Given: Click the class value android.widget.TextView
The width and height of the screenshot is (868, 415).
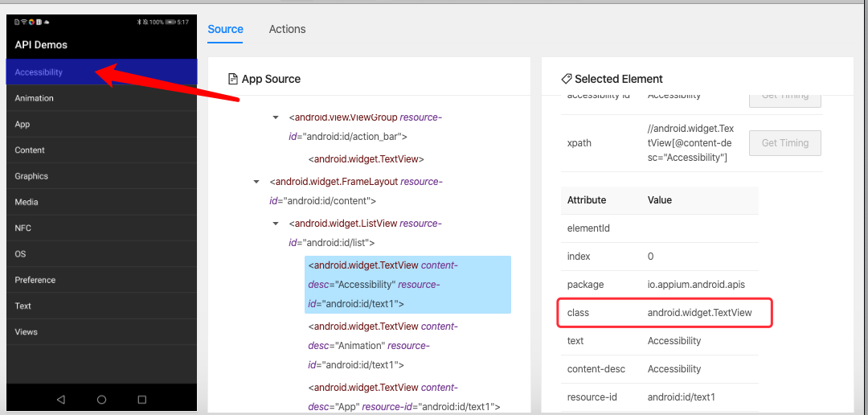Looking at the screenshot, I should coord(700,313).
